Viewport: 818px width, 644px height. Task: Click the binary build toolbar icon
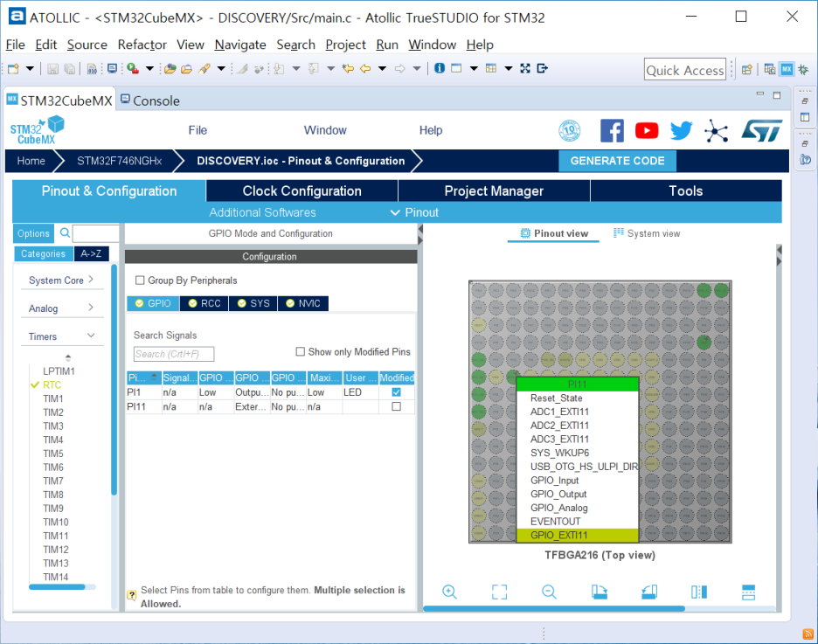coord(92,68)
